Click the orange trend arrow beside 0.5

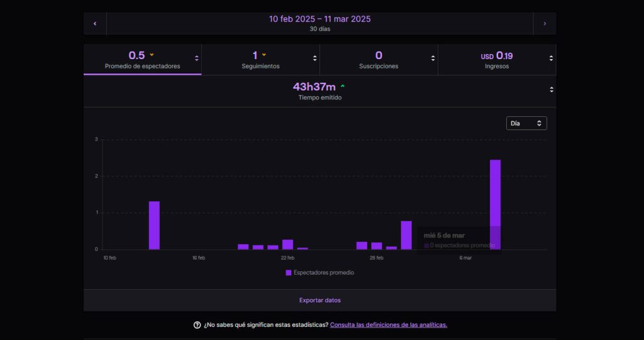point(152,55)
